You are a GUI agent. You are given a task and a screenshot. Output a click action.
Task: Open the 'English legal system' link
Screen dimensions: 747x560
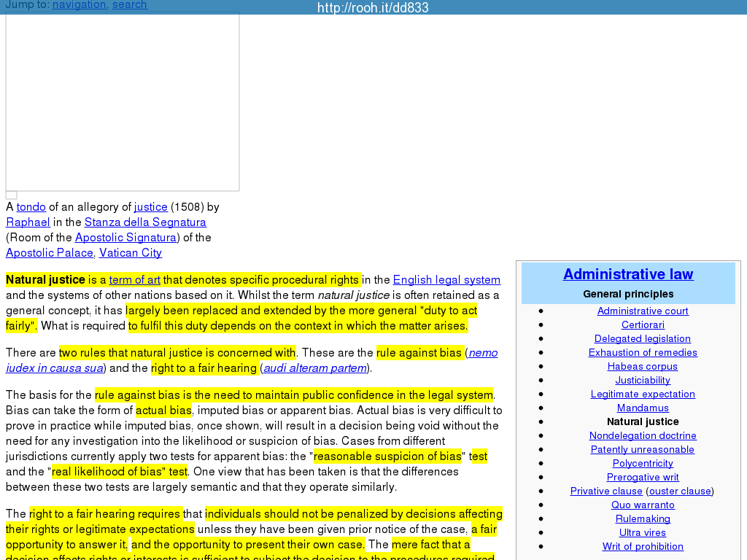pos(446,280)
